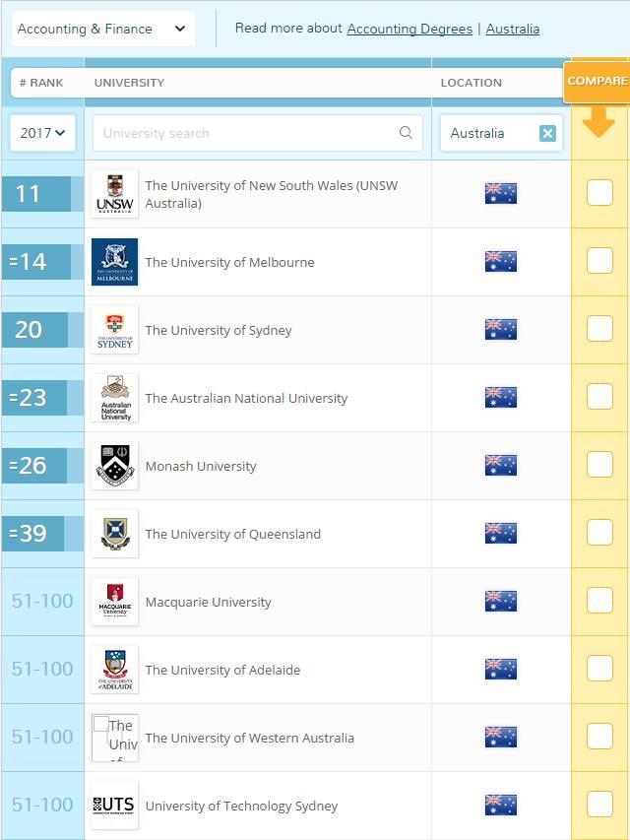Click the Rank column header
Screen dimensions: 630x840
(41, 83)
